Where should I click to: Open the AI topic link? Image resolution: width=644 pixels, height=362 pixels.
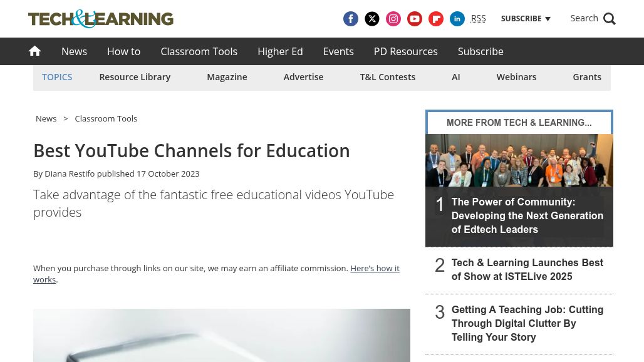(456, 77)
